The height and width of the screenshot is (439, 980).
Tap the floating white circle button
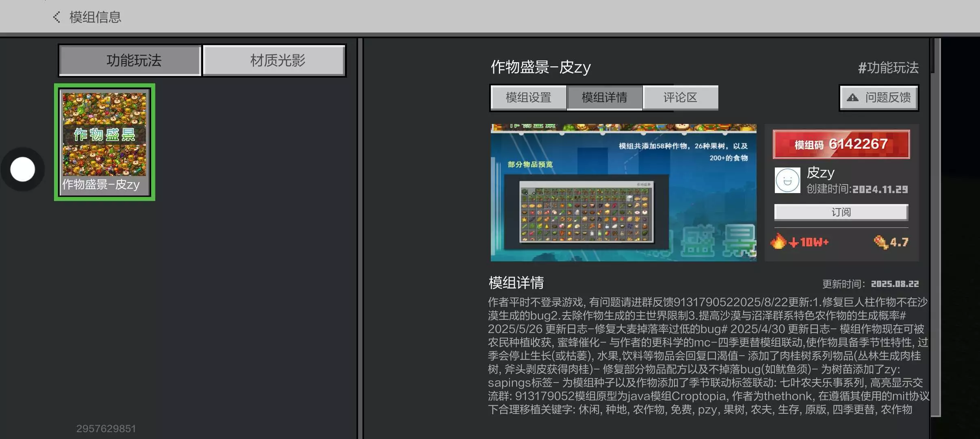point(23,169)
